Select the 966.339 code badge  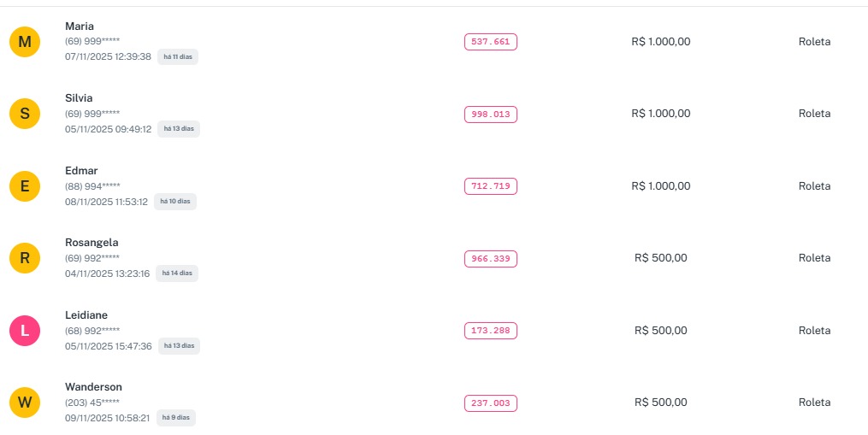pos(490,258)
